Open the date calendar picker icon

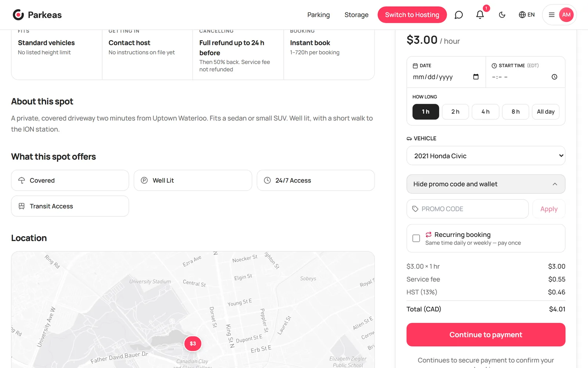pos(476,77)
